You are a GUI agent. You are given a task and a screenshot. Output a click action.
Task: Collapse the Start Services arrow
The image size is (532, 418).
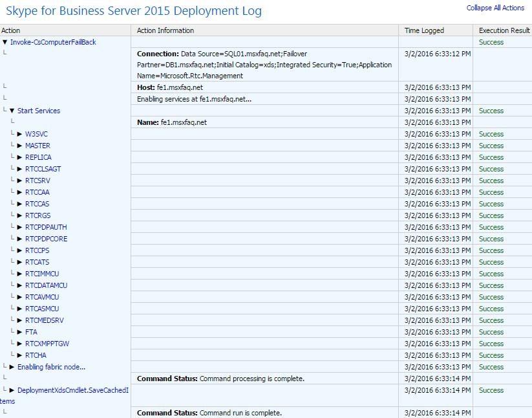pyautogui.click(x=12, y=111)
